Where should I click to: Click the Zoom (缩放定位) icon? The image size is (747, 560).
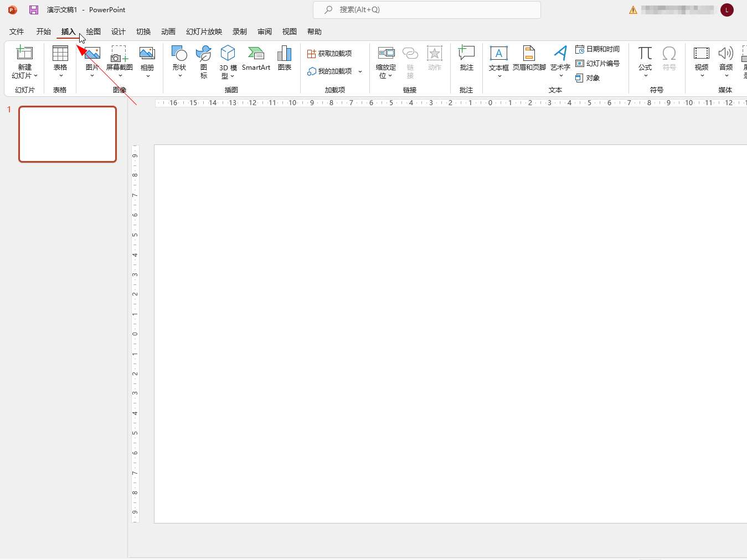point(386,53)
